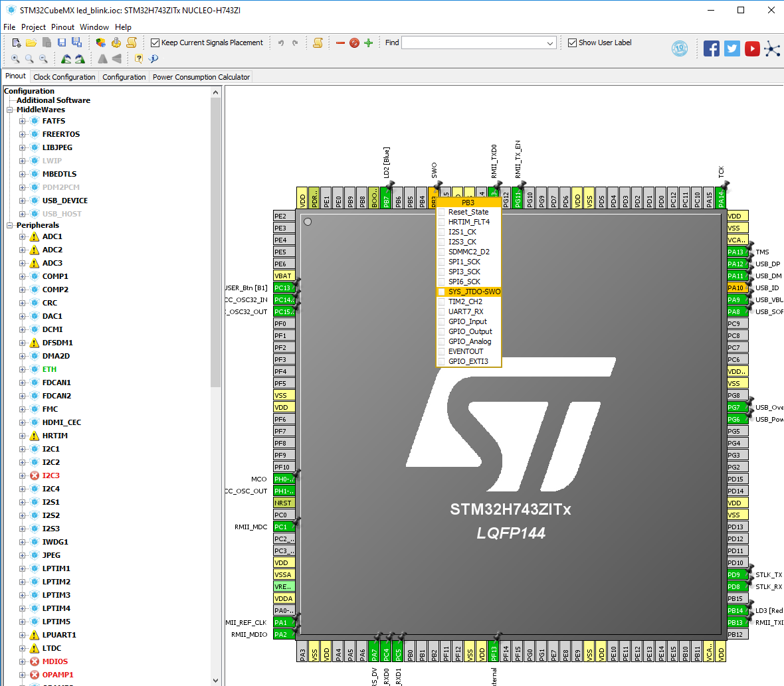
Task: Click the tree panel scroll down arrow
Action: [215, 681]
